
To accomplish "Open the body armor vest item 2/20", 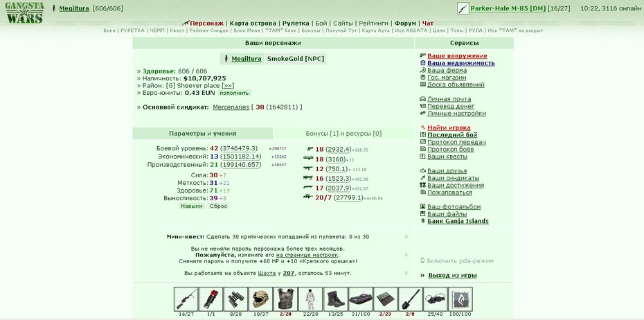I will tap(285, 299).
